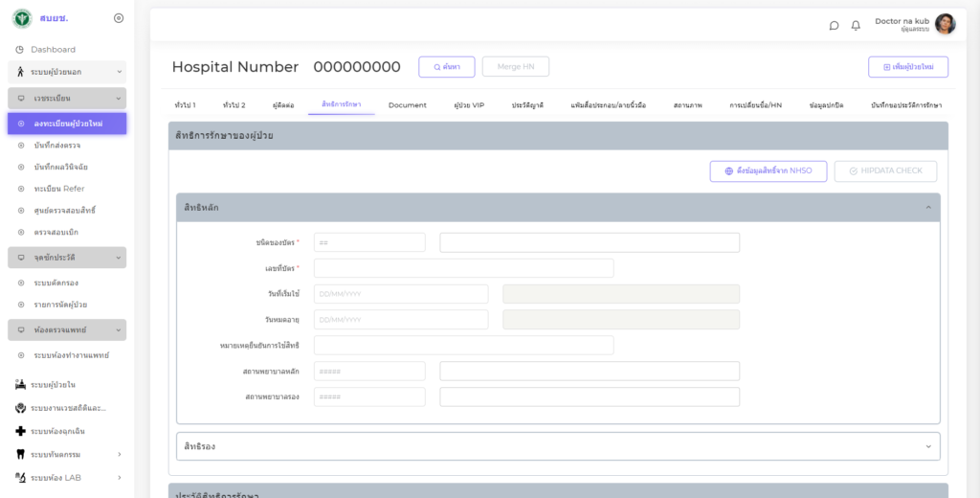Open the dental system tooth icon menu

(x=20, y=454)
